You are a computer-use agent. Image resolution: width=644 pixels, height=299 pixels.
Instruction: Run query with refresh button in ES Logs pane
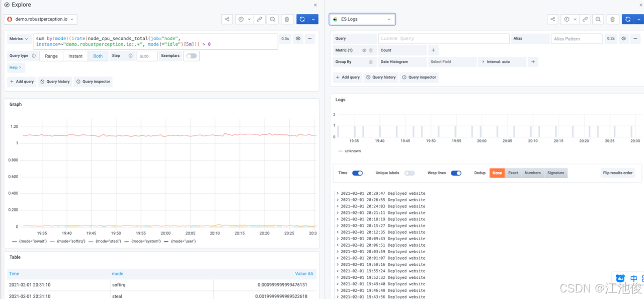[627, 19]
